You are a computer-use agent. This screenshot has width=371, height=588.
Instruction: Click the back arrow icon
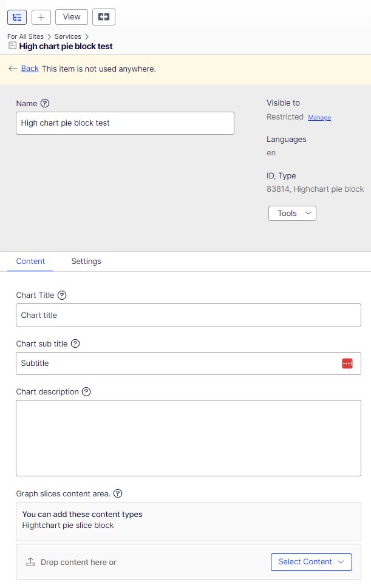13,68
